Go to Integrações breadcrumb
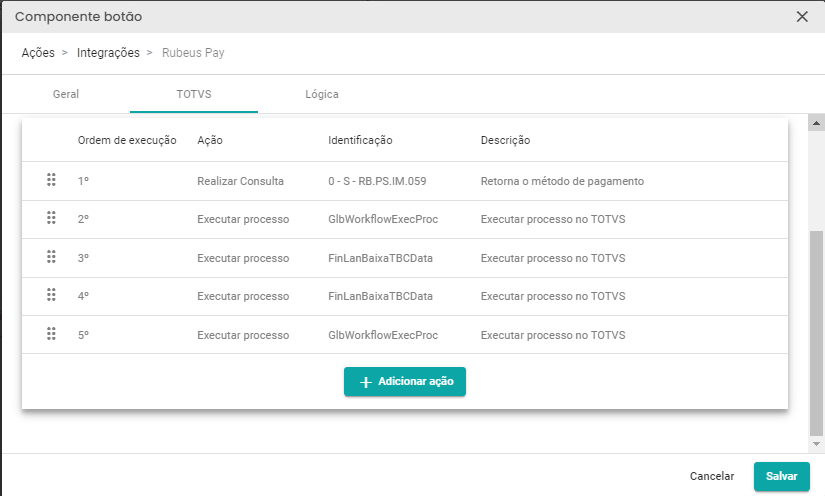825x496 pixels. tap(108, 53)
